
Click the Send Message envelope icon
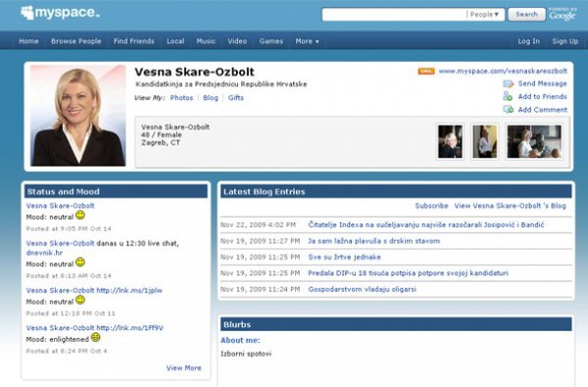click(x=508, y=83)
